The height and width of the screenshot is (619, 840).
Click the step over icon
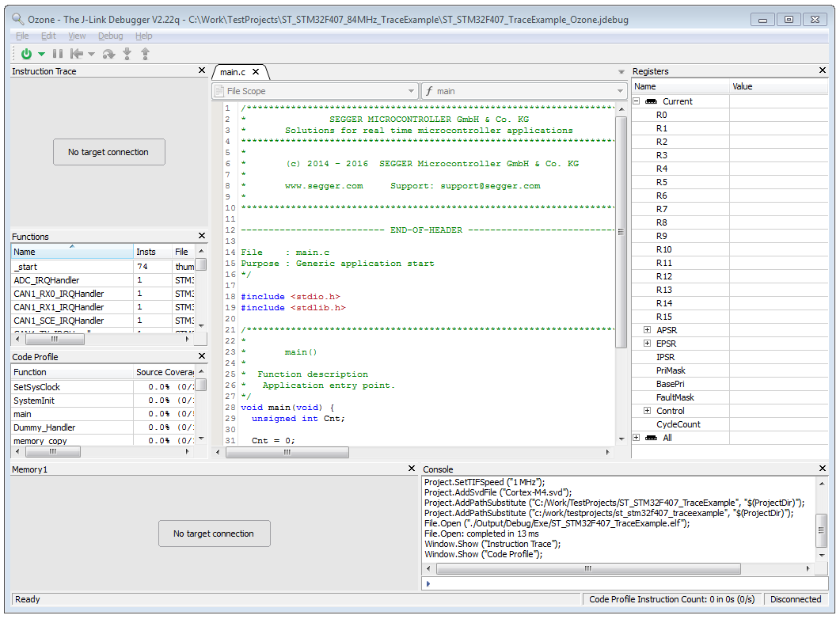coord(108,54)
